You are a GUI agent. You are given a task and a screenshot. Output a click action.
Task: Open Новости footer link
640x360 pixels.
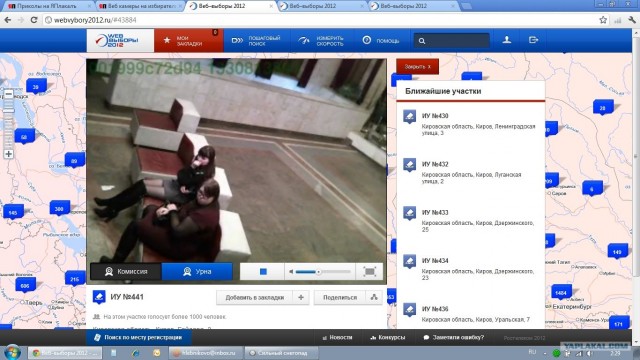[x=337, y=338]
